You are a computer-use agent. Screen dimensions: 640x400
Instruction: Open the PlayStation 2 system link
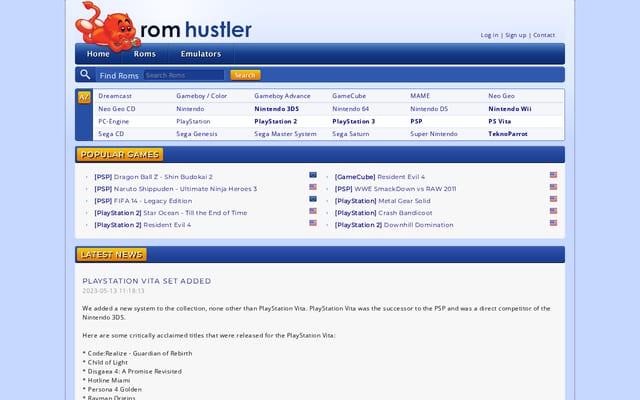click(276, 122)
